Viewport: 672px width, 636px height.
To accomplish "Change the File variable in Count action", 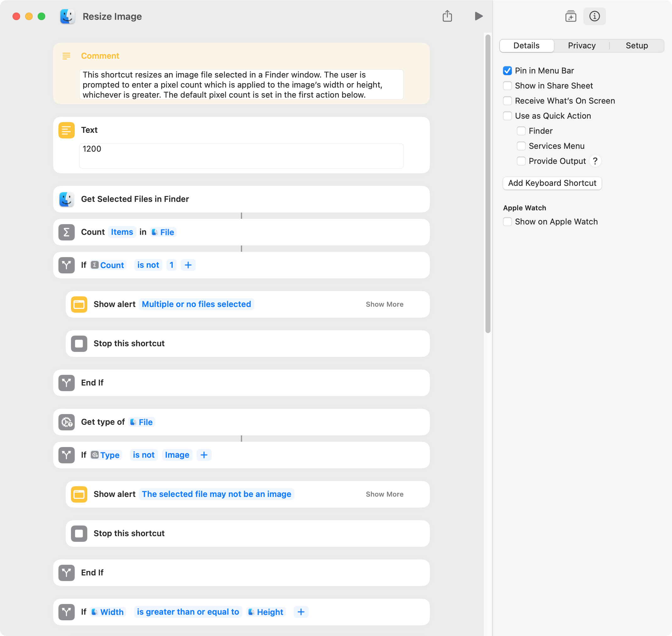I will click(163, 232).
